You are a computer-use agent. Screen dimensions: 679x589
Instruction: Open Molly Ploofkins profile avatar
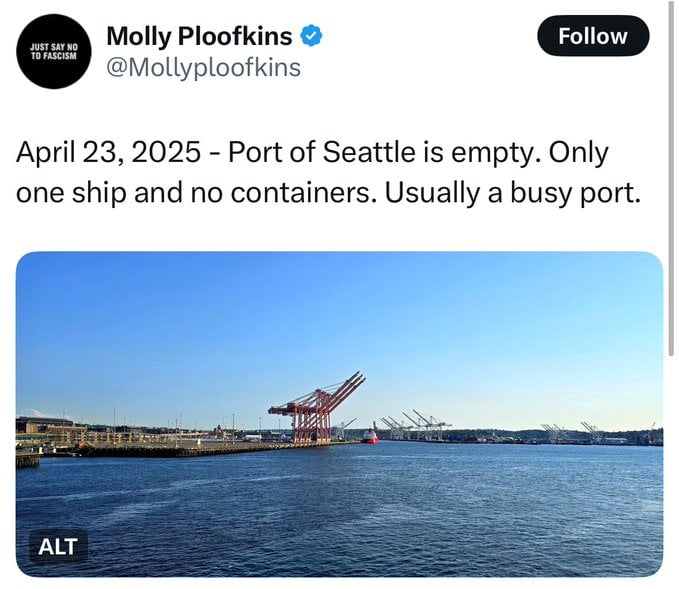pos(54,52)
